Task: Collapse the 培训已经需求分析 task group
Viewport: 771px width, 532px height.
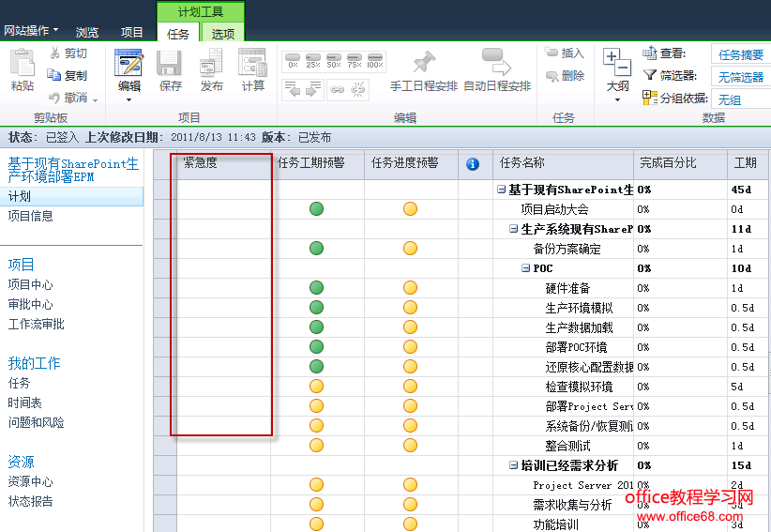Action: coord(514,465)
